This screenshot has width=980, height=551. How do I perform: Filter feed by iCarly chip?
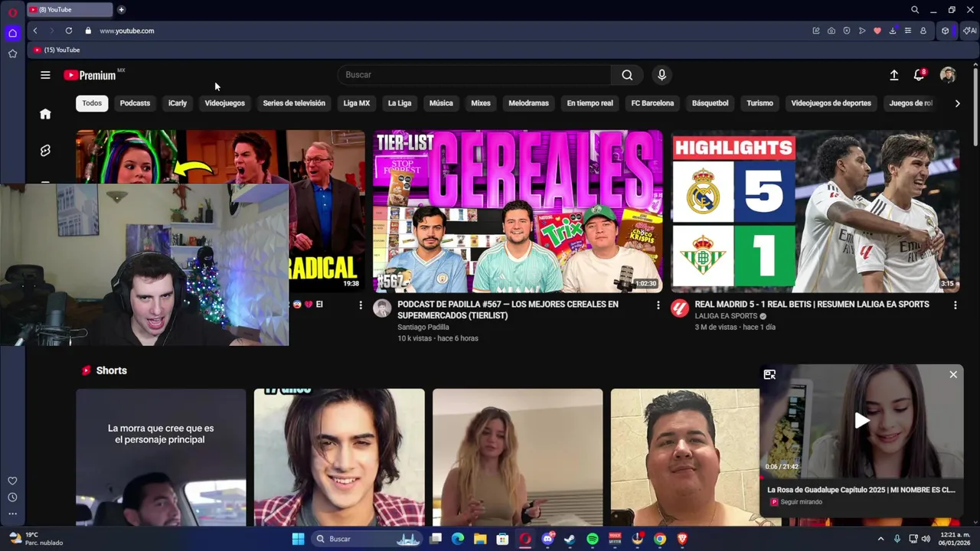pyautogui.click(x=178, y=103)
